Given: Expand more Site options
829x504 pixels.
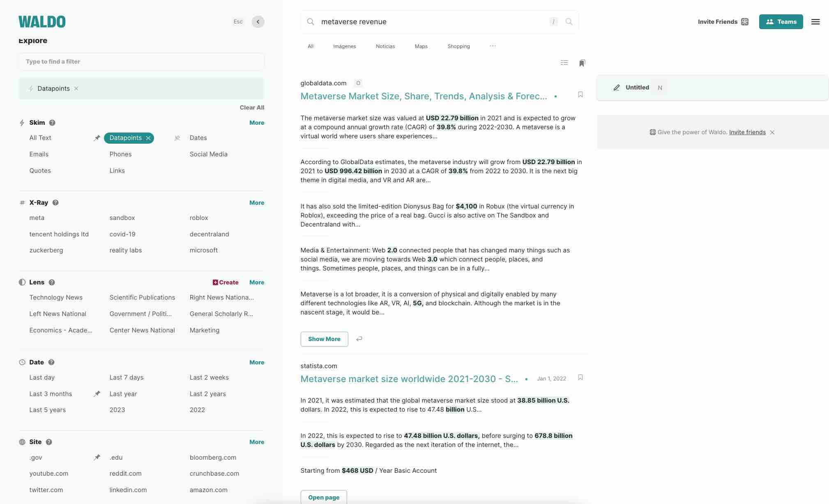Looking at the screenshot, I should (x=257, y=442).
